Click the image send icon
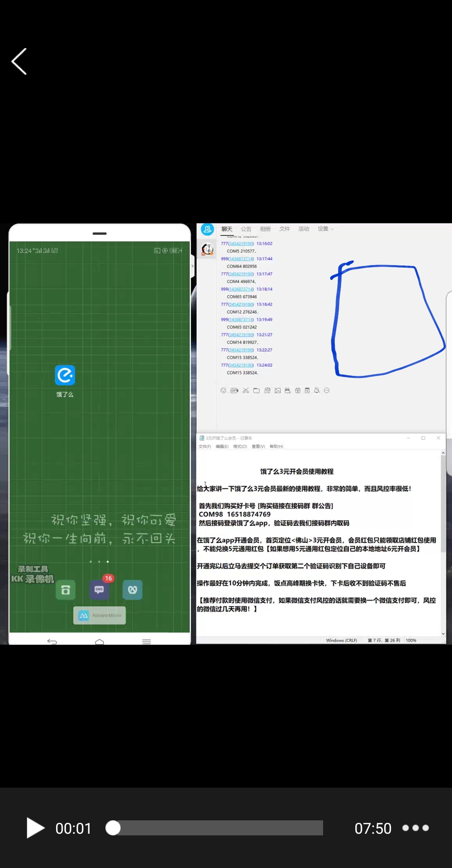The height and width of the screenshot is (868, 452). (x=278, y=391)
